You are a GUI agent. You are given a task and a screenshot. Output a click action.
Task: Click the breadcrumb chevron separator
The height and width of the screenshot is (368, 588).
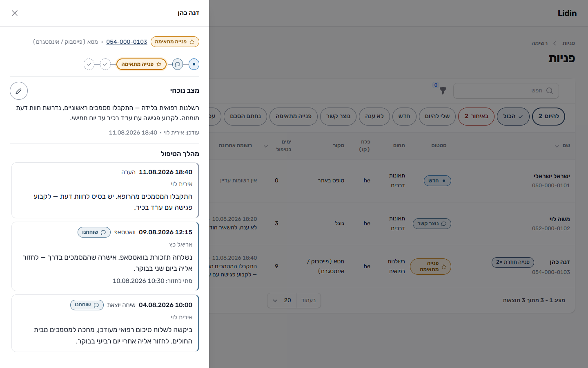tap(555, 43)
